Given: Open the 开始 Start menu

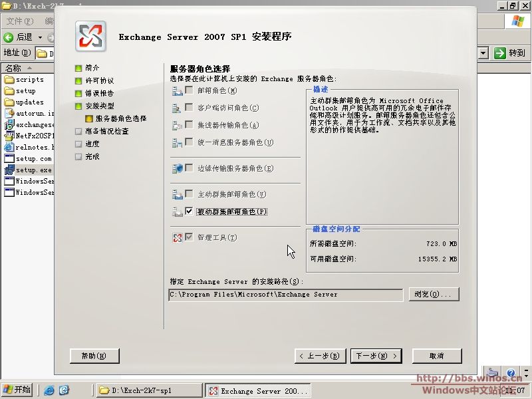Looking at the screenshot, I should [17, 390].
